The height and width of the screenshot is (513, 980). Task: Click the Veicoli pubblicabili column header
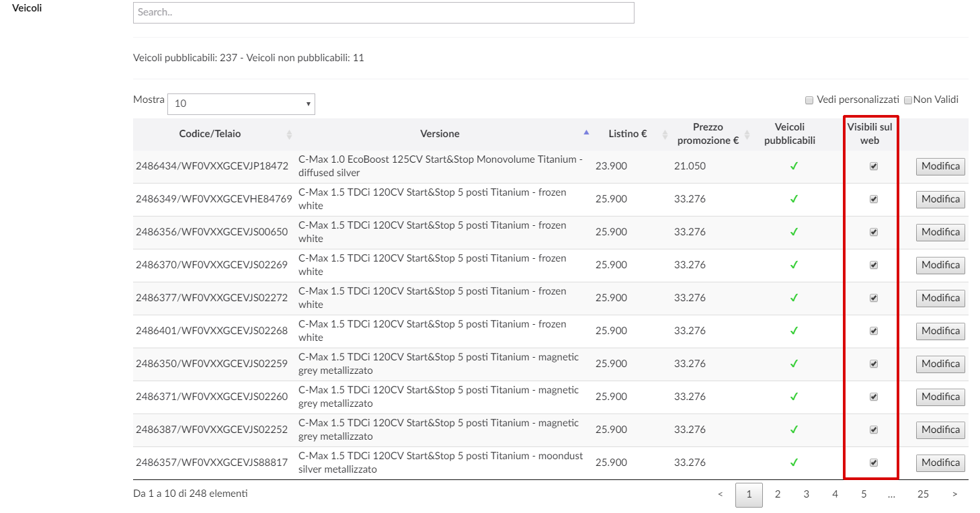[x=789, y=134]
